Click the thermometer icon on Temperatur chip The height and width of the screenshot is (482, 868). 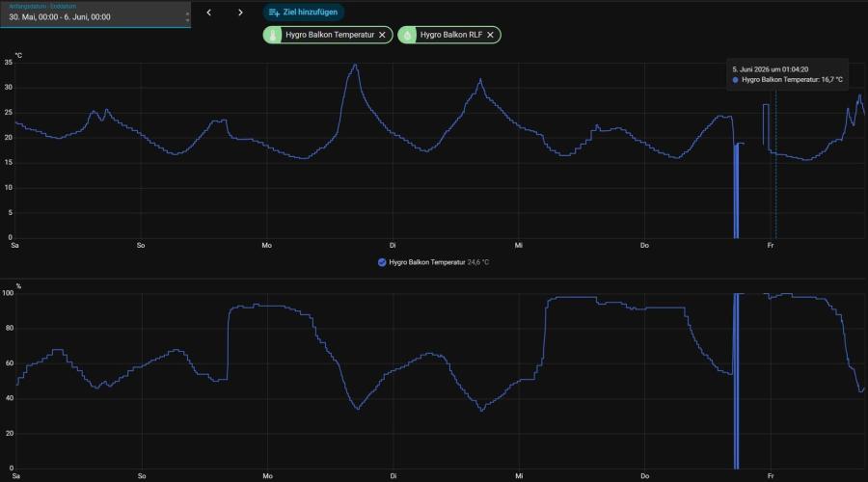point(272,35)
